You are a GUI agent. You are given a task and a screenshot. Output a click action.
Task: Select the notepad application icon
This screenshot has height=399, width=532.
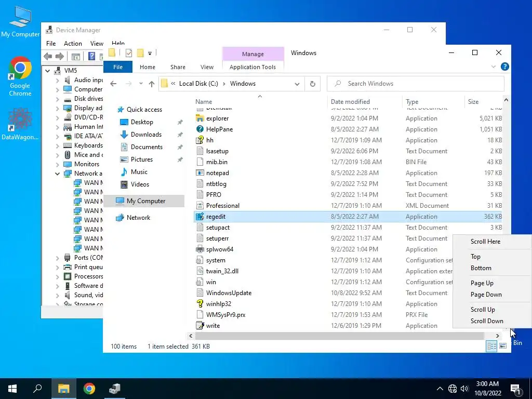tap(200, 173)
